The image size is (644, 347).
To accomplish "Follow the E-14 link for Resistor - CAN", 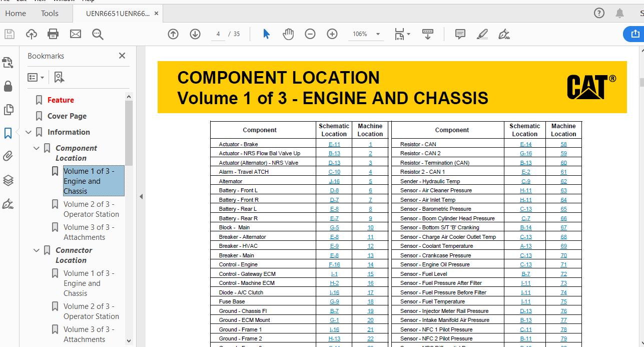I will [x=525, y=144].
